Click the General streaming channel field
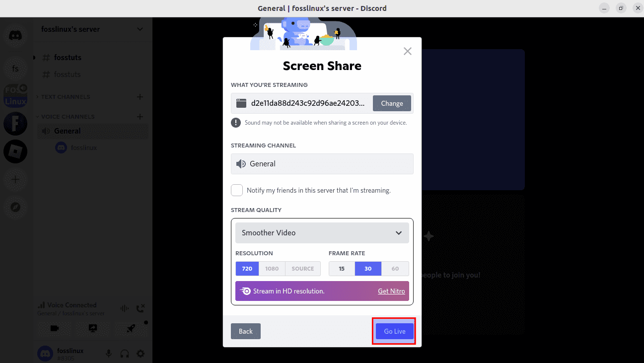This screenshot has width=644, height=363. [x=322, y=164]
